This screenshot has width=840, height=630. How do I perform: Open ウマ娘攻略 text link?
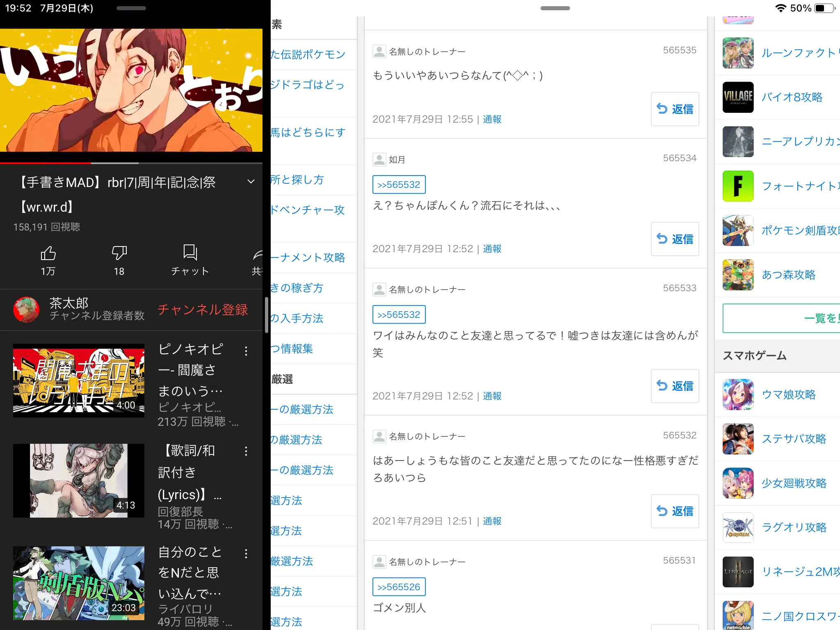[x=789, y=395]
